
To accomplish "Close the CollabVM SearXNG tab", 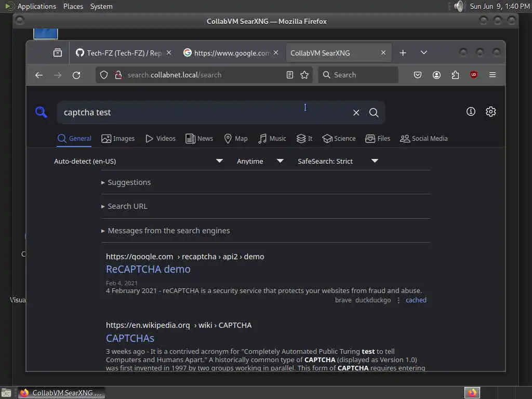I will (x=383, y=52).
